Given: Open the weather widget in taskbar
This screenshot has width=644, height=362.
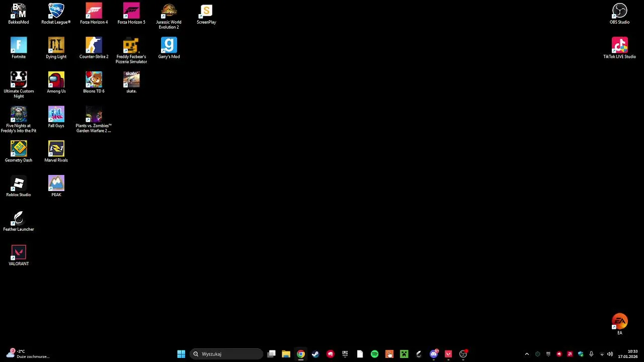Looking at the screenshot, I should coord(28,354).
